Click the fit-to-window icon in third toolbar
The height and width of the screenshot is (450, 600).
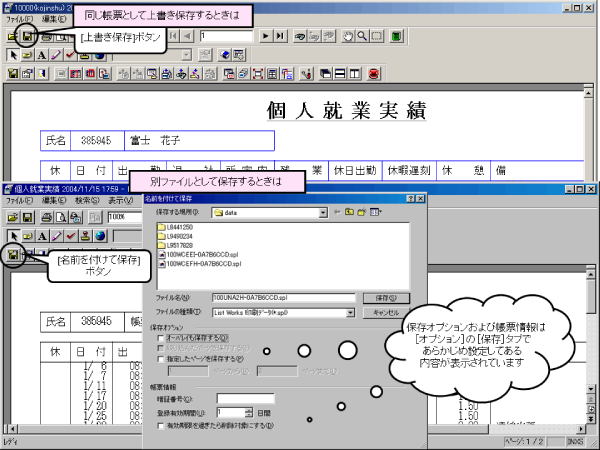[258, 73]
